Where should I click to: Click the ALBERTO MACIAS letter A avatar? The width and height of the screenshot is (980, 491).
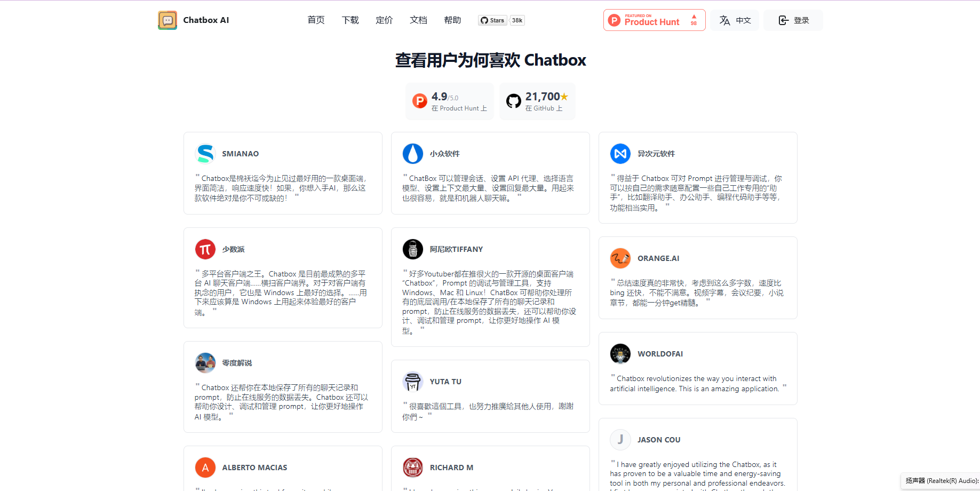(x=205, y=468)
